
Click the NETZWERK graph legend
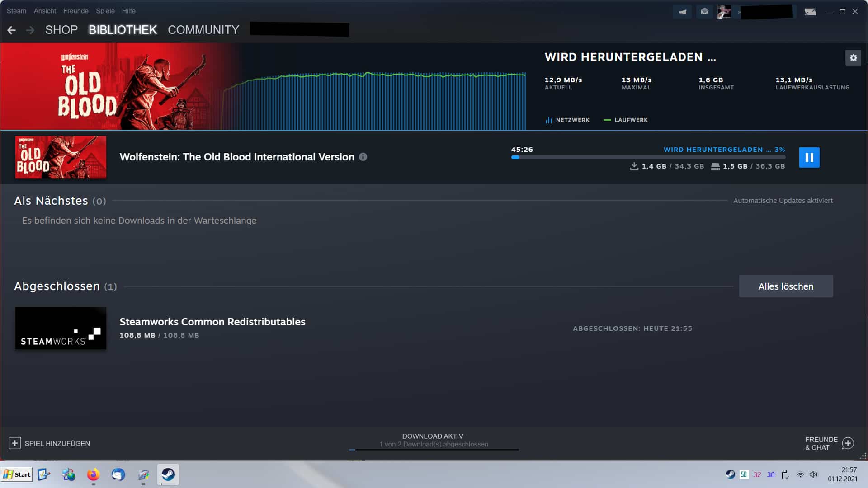(567, 120)
